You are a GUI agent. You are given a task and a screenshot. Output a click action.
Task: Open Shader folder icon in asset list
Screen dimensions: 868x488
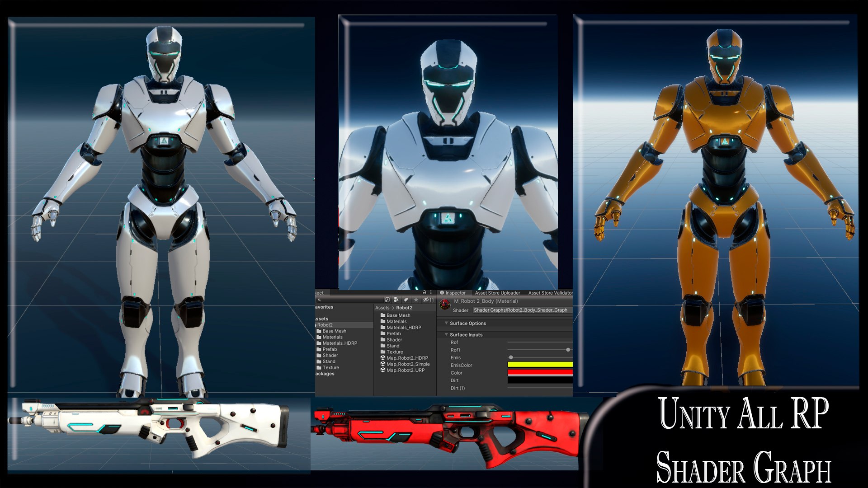[x=383, y=340]
